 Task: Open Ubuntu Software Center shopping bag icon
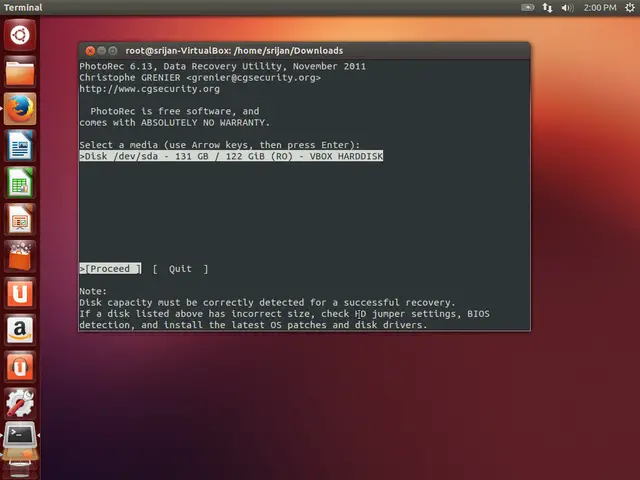pyautogui.click(x=20, y=256)
